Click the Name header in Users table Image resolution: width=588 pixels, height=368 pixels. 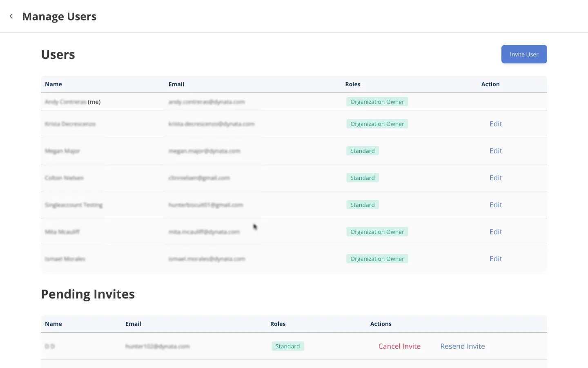tap(53, 84)
